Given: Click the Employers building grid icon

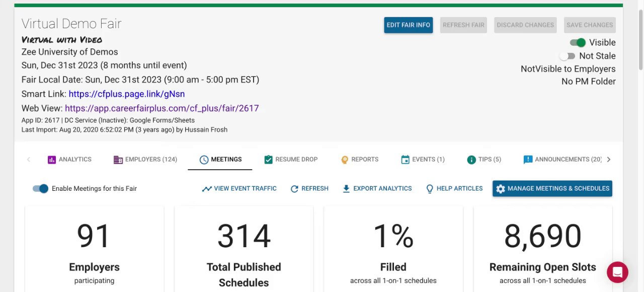Looking at the screenshot, I should point(118,160).
